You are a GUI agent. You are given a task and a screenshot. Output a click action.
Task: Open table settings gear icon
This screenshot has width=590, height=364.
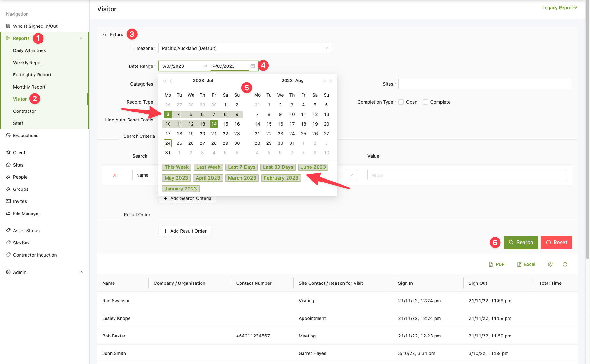[550, 264]
